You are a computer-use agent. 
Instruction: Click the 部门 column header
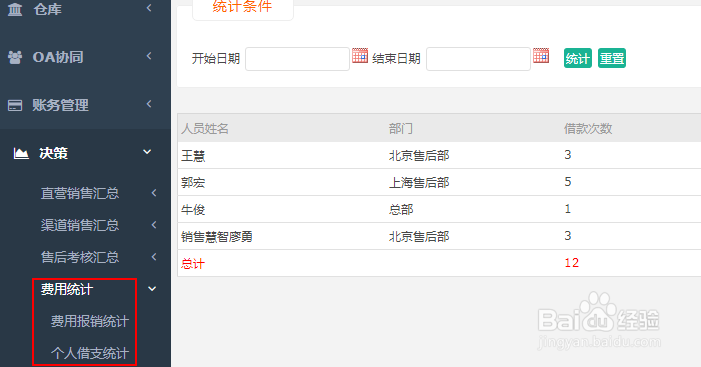(x=401, y=129)
